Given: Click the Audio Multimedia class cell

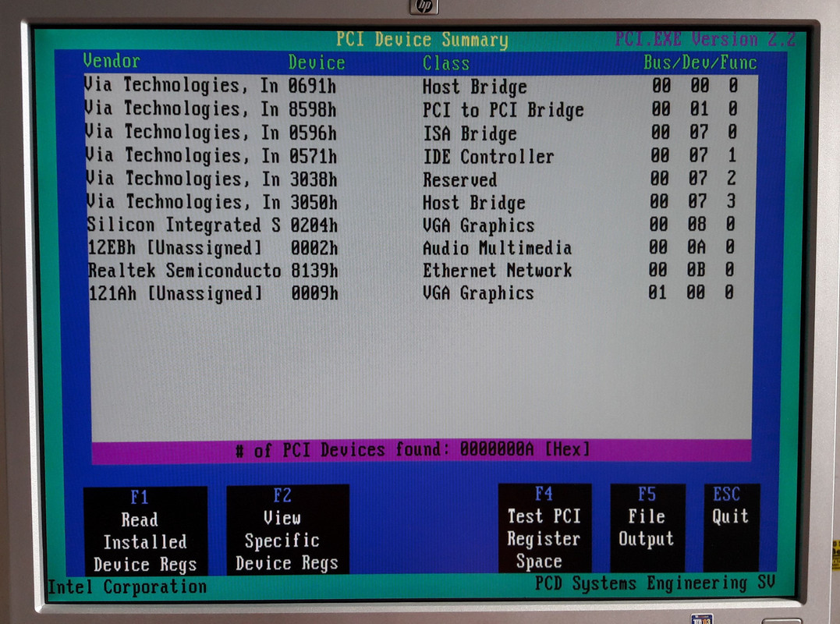Looking at the screenshot, I should click(x=497, y=248).
